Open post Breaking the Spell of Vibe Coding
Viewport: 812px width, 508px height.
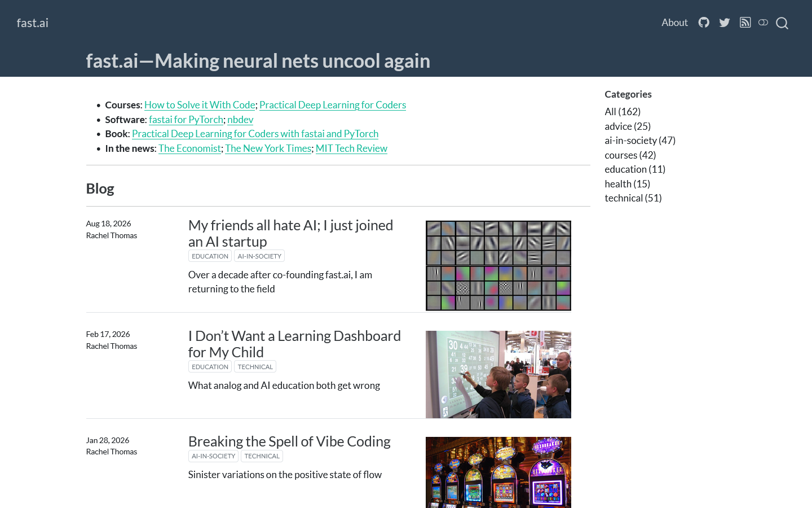[289, 441]
